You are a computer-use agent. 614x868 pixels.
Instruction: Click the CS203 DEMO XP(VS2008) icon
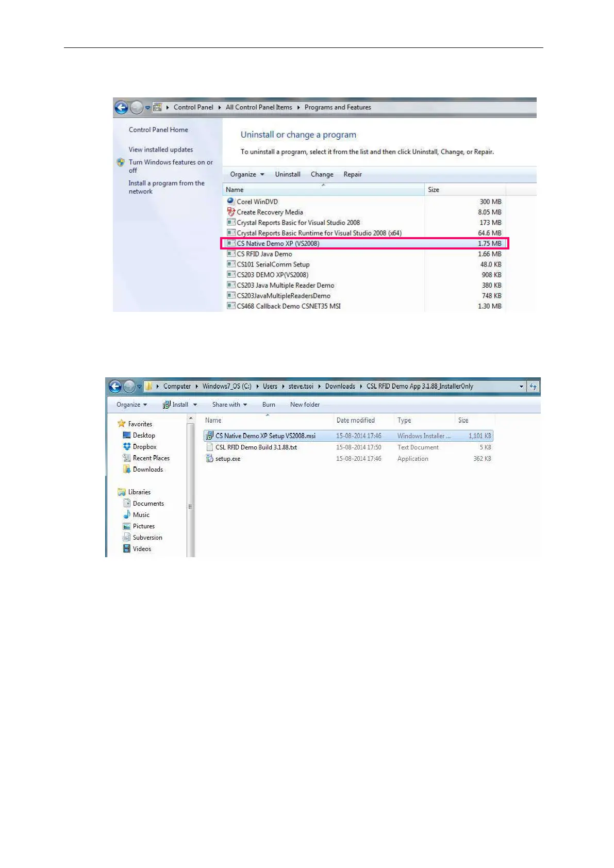click(x=231, y=275)
